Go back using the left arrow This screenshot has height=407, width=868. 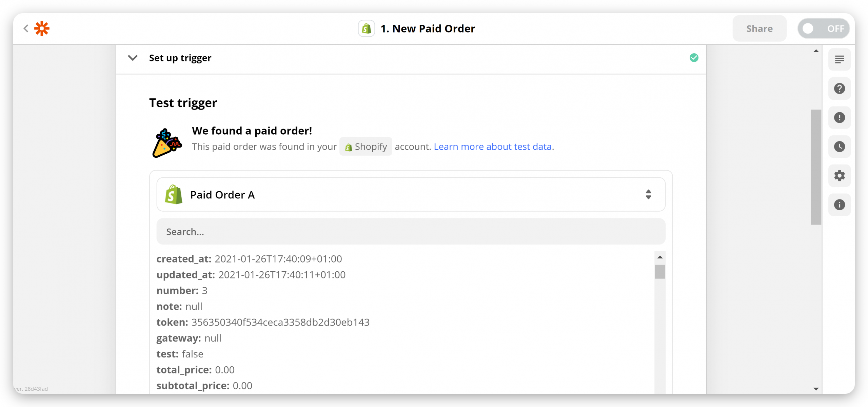pyautogui.click(x=26, y=28)
